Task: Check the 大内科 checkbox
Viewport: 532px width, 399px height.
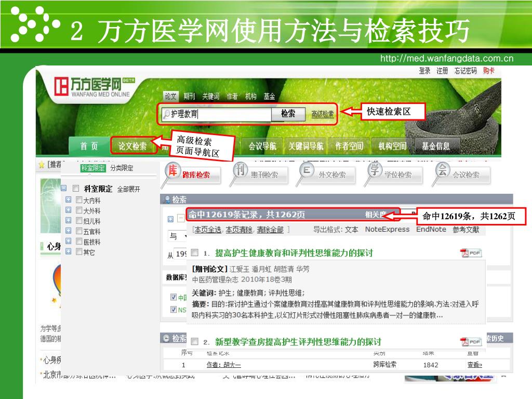Action: coord(79,200)
